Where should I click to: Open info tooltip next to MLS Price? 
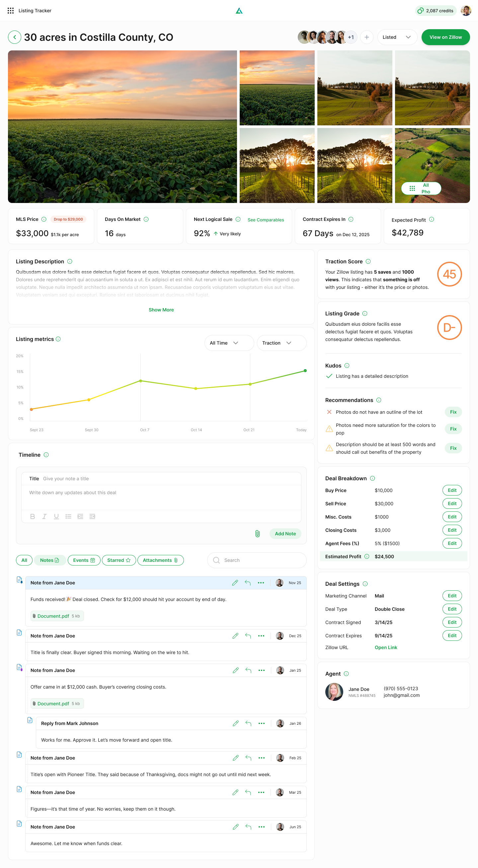[44, 219]
